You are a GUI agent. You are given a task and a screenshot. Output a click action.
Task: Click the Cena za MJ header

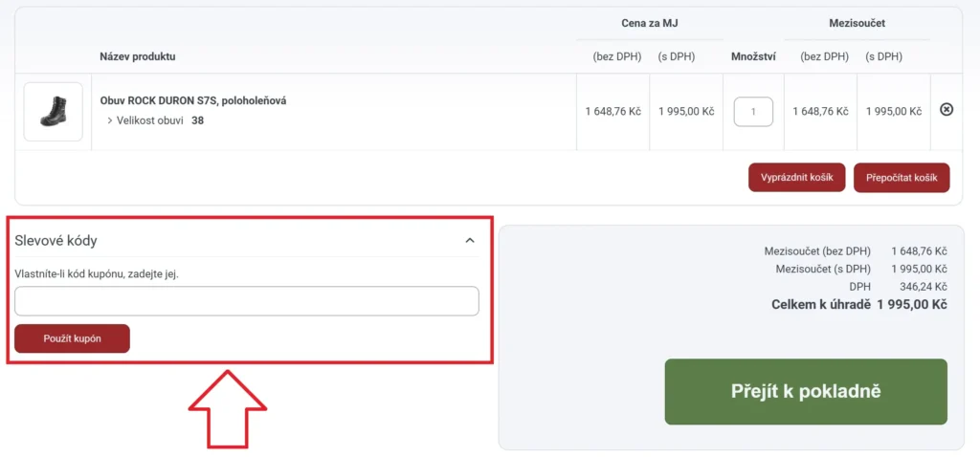pyautogui.click(x=650, y=24)
